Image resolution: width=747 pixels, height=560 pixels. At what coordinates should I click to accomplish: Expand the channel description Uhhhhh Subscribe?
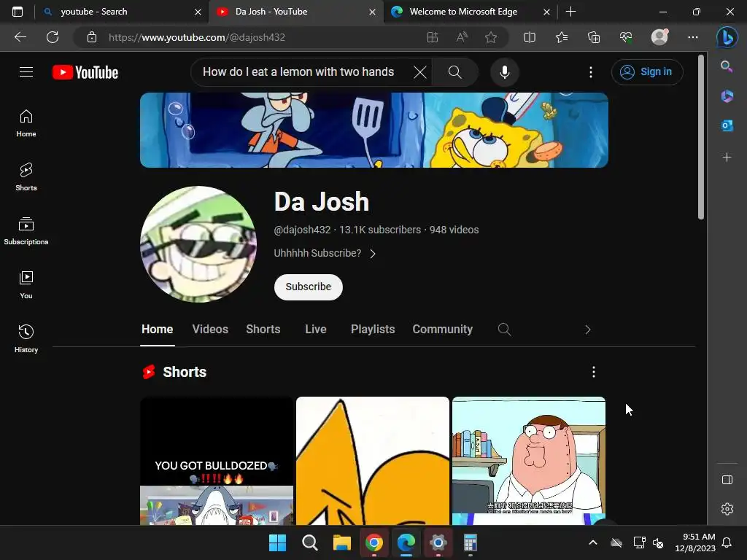pyautogui.click(x=325, y=253)
